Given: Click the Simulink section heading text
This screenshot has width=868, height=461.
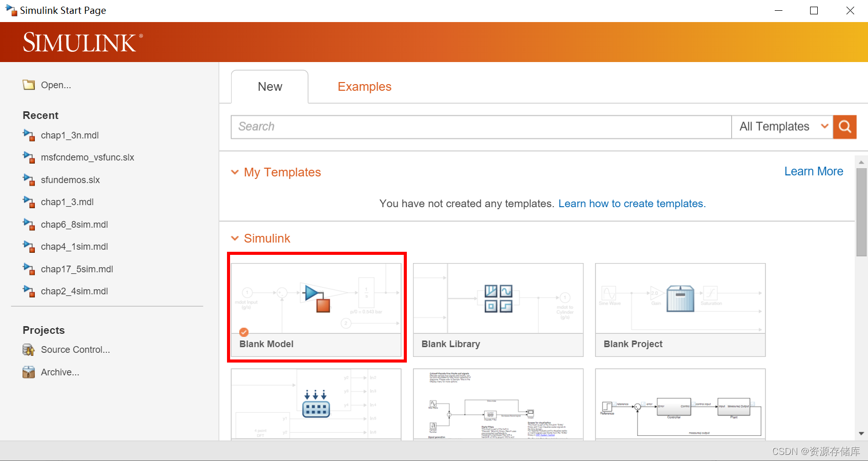Looking at the screenshot, I should (267, 238).
